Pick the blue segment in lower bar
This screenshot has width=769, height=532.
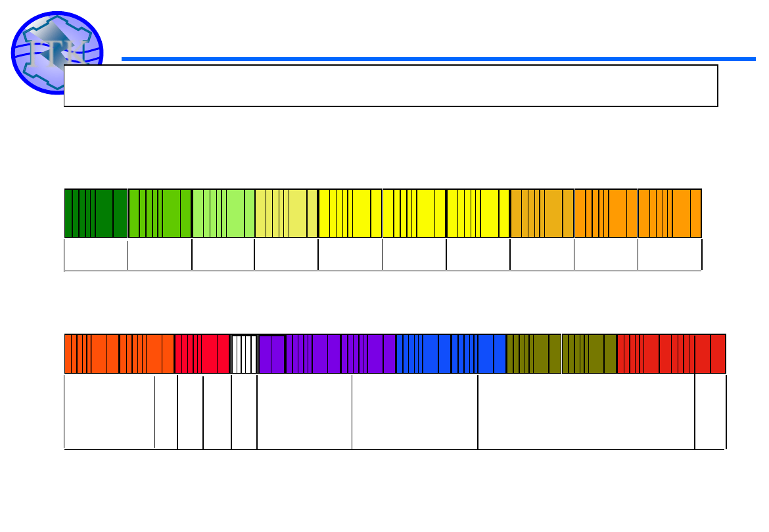coord(451,354)
